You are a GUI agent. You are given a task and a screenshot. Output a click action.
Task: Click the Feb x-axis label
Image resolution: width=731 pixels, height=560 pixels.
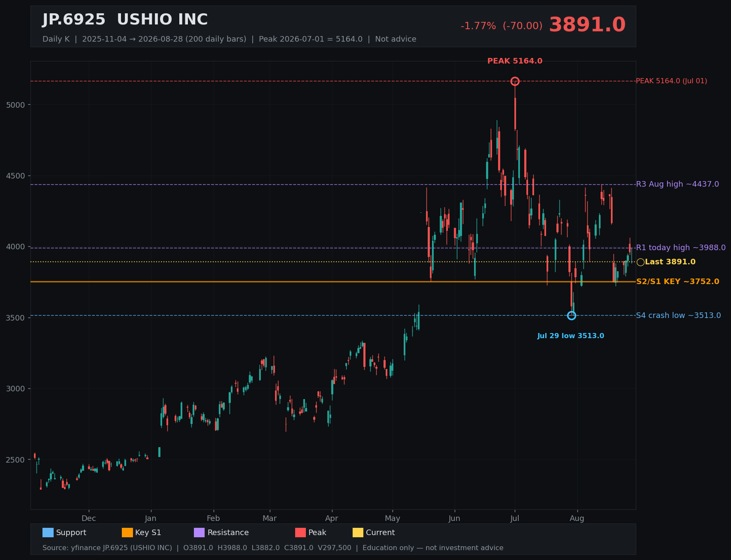pos(213,518)
